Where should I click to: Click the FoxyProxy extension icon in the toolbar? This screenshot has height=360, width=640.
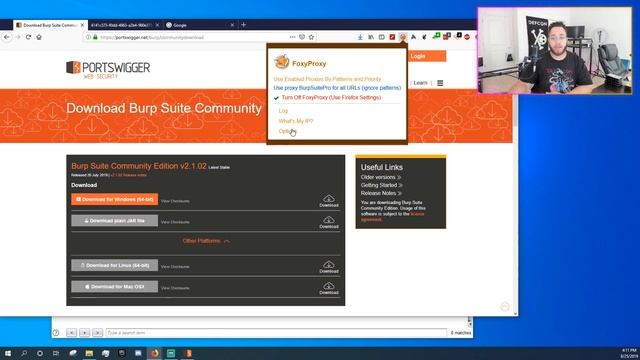pos(403,37)
